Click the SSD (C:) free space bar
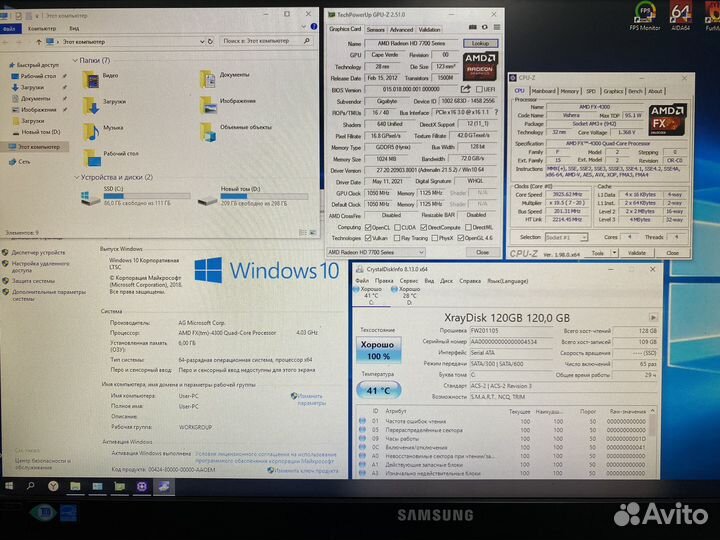The height and width of the screenshot is (540, 720). tap(146, 196)
